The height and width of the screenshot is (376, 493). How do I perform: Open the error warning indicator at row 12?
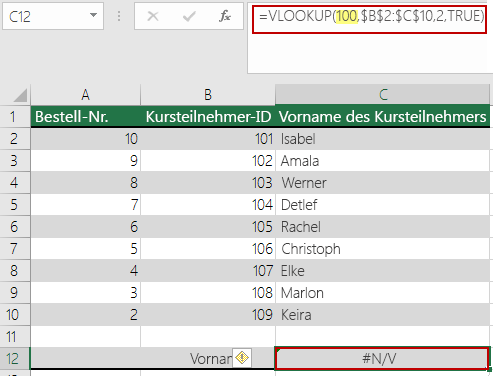(242, 358)
